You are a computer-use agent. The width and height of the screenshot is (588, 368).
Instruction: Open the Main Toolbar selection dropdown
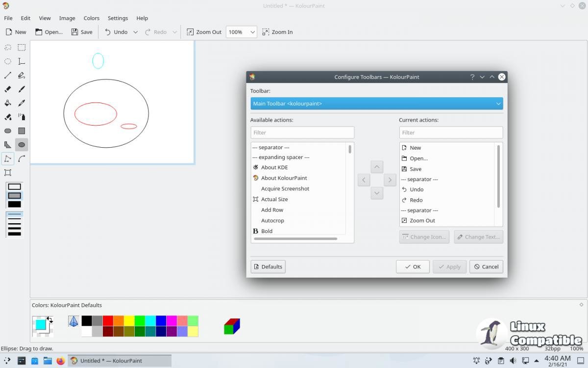tap(376, 104)
